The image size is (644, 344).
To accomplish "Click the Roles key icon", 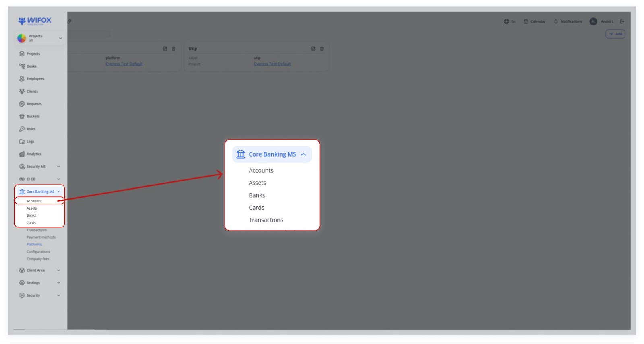I will (22, 129).
